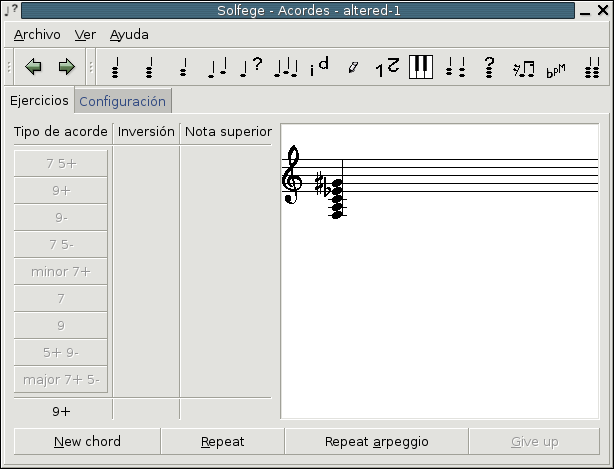This screenshot has height=469, width=614.
Task: Open the piano keyboard exercise icon
Action: [x=421, y=67]
